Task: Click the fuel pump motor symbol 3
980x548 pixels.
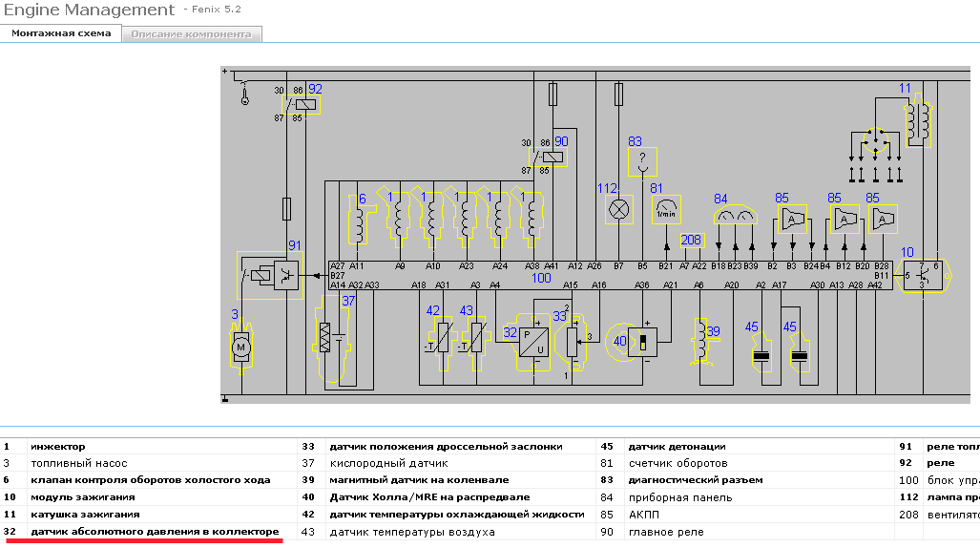Action: click(241, 348)
